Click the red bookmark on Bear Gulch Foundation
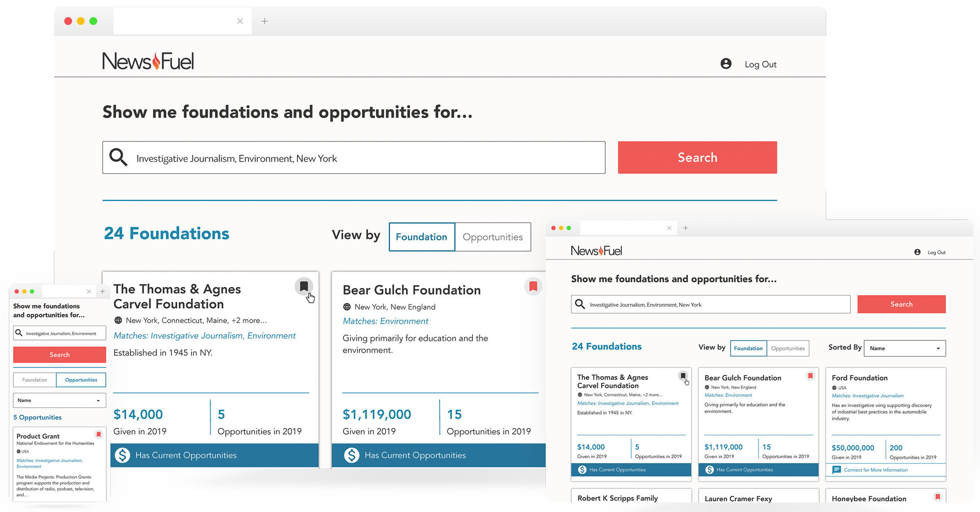 533,287
